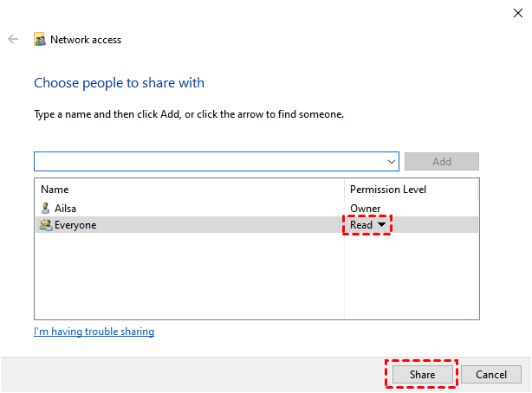Click the Ailsa user icon
This screenshot has width=532, height=393.
[46, 208]
